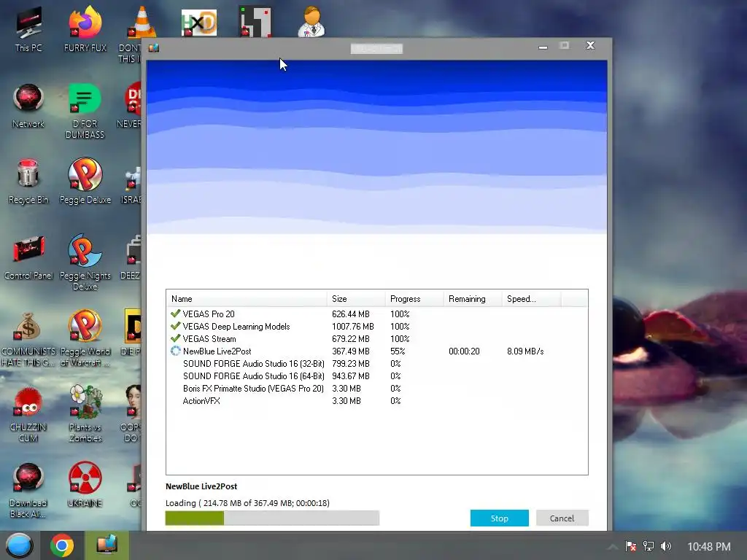Sort list by Progress column header
Viewport: 747px width, 560px height.
pyautogui.click(x=414, y=298)
